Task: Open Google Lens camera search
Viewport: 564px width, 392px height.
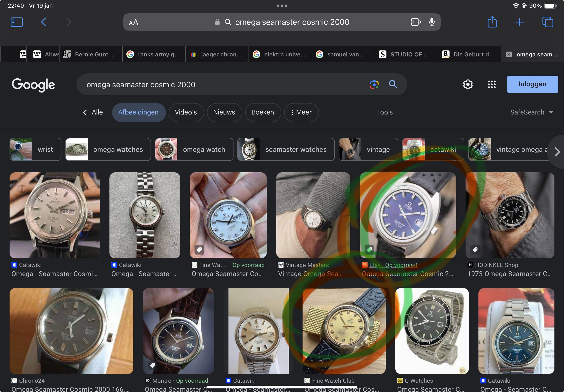Action: click(x=374, y=84)
